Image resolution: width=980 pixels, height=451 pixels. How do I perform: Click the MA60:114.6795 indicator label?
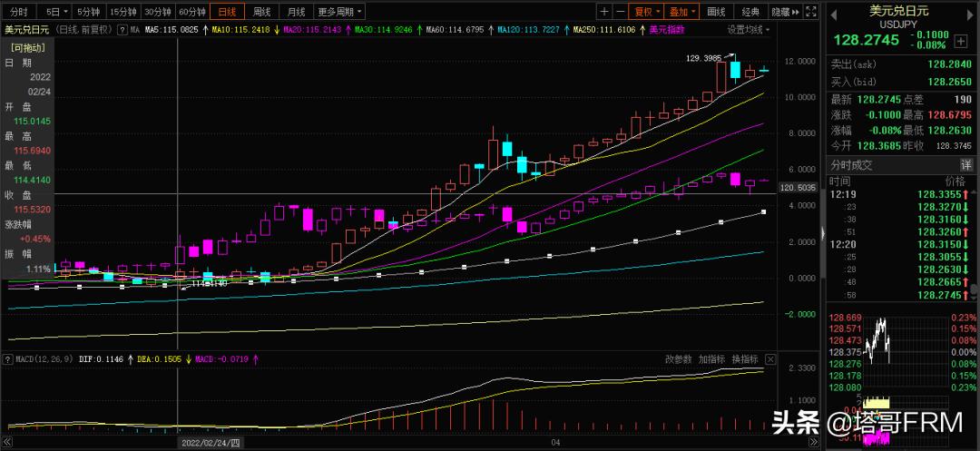pos(455,29)
